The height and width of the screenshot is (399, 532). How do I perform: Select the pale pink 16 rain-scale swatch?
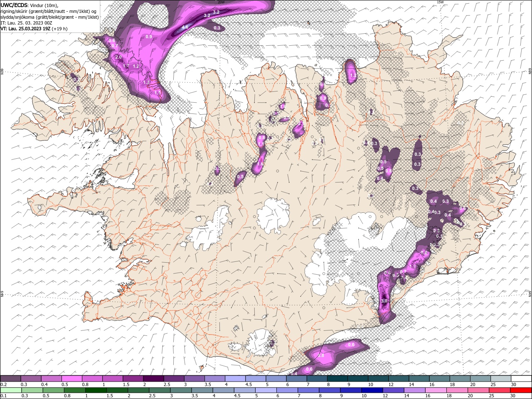[x=436, y=390]
